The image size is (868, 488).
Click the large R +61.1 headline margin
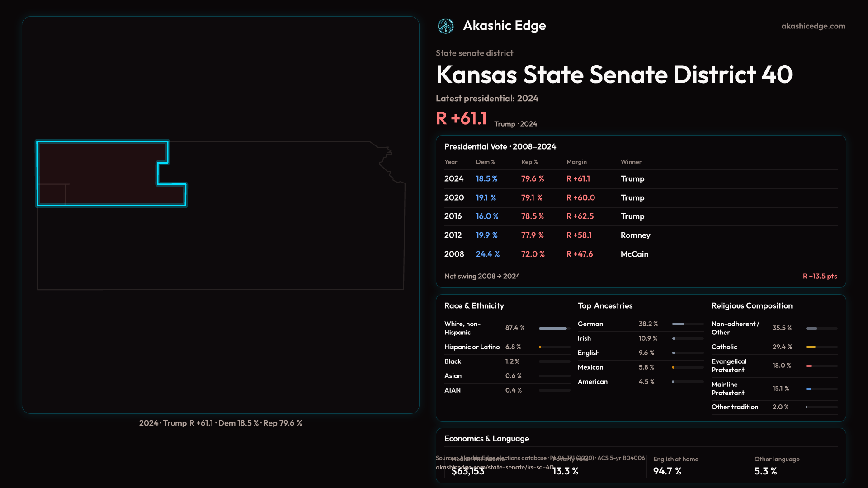462,119
